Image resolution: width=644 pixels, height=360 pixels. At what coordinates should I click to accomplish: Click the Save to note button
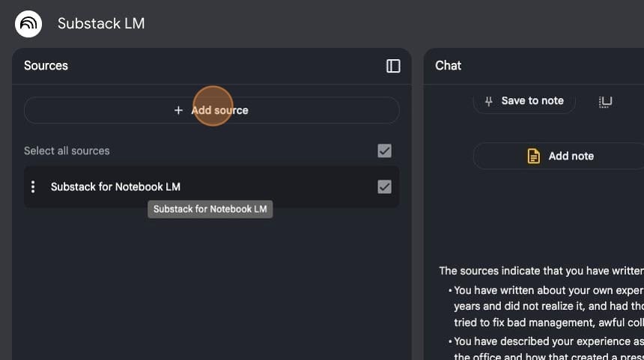point(524,101)
